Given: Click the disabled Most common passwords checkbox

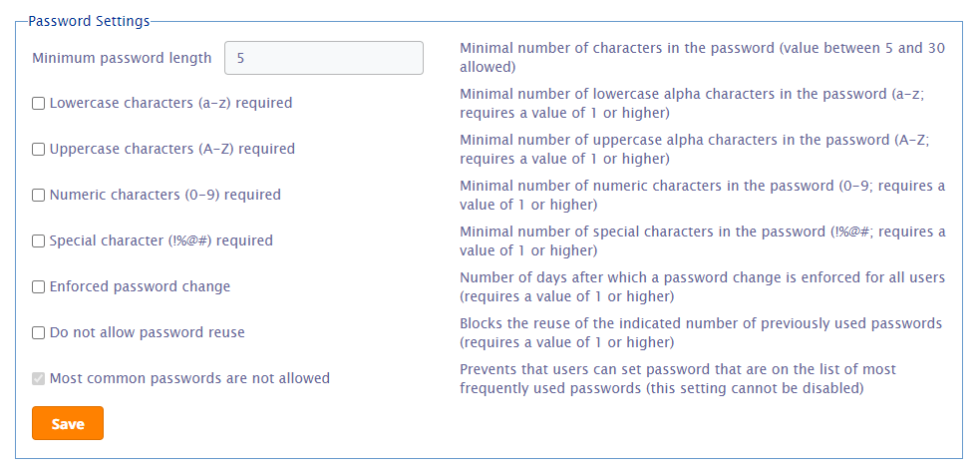Looking at the screenshot, I should click(x=39, y=378).
